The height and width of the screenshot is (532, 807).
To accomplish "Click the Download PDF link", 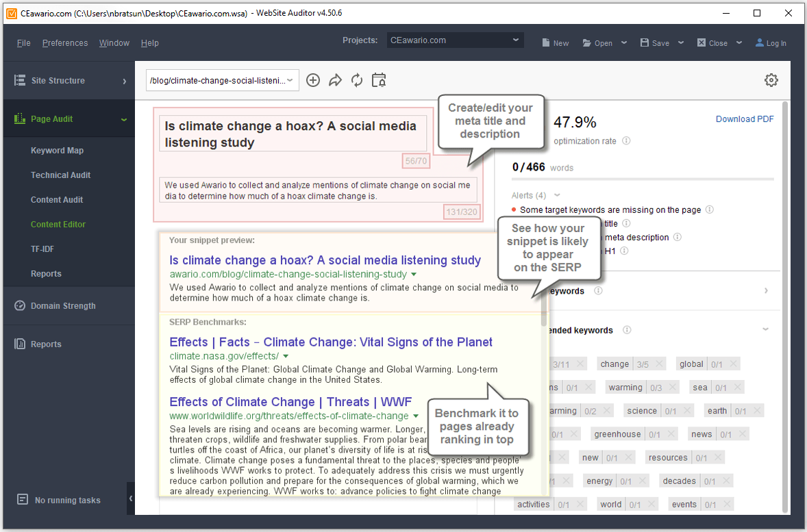I will point(745,119).
